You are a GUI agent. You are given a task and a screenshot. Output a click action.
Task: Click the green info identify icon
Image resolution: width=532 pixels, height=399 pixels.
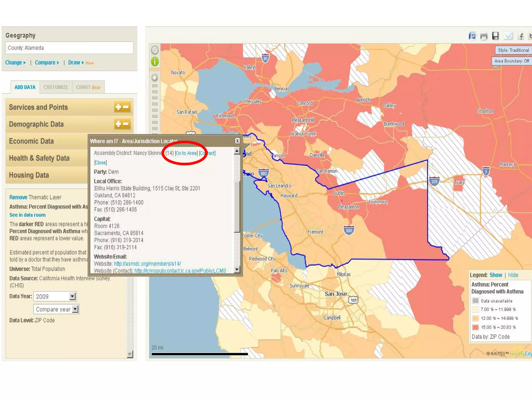click(x=155, y=62)
